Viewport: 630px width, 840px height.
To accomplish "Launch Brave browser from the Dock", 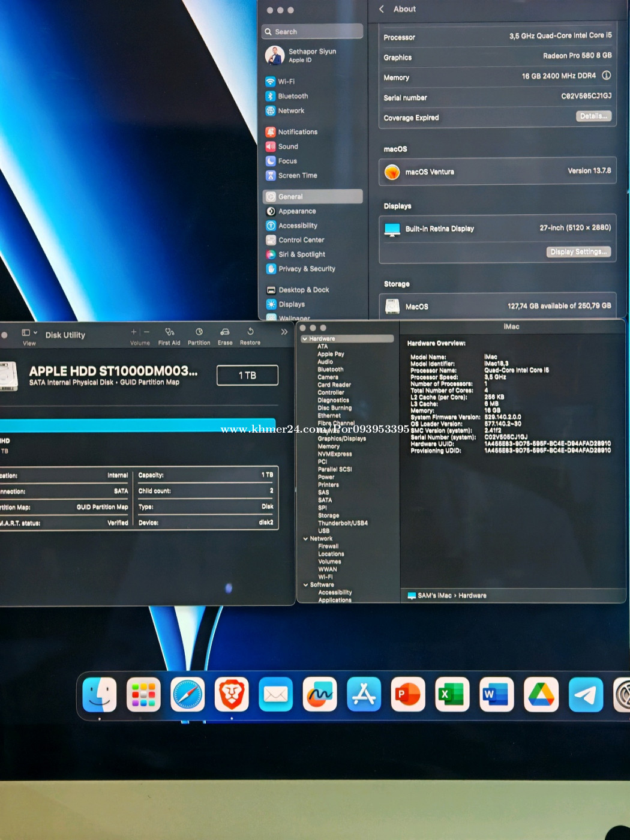I will (x=232, y=695).
